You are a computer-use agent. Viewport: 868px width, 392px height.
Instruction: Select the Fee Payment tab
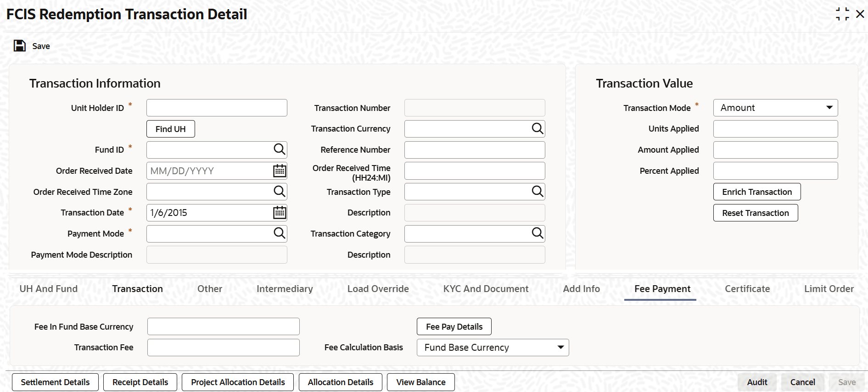coord(662,289)
